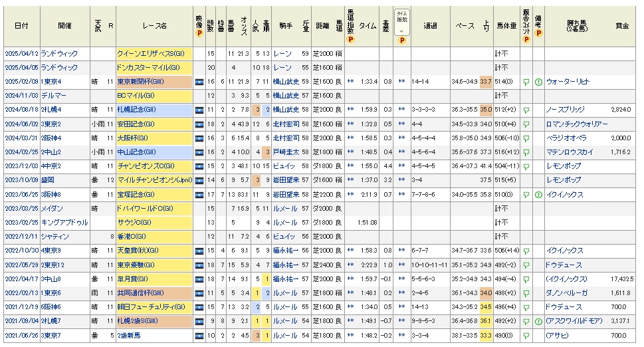Click the 賞金 column header

[622, 26]
